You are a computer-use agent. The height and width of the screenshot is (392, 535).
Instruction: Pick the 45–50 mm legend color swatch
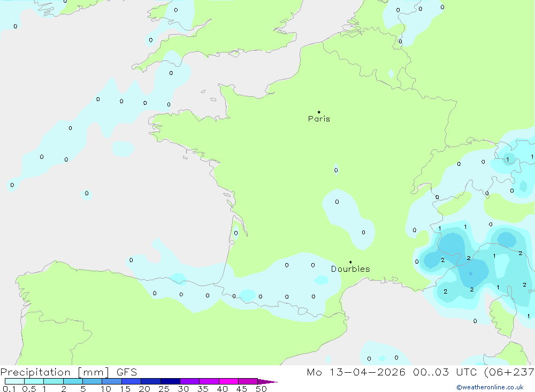[x=248, y=381]
